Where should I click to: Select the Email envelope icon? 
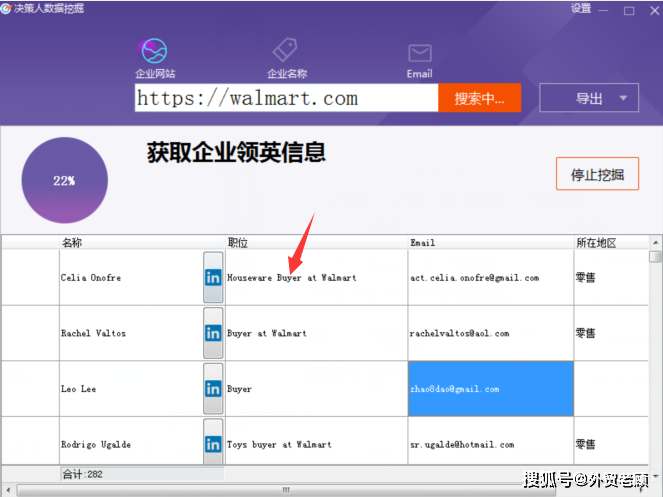pos(419,53)
